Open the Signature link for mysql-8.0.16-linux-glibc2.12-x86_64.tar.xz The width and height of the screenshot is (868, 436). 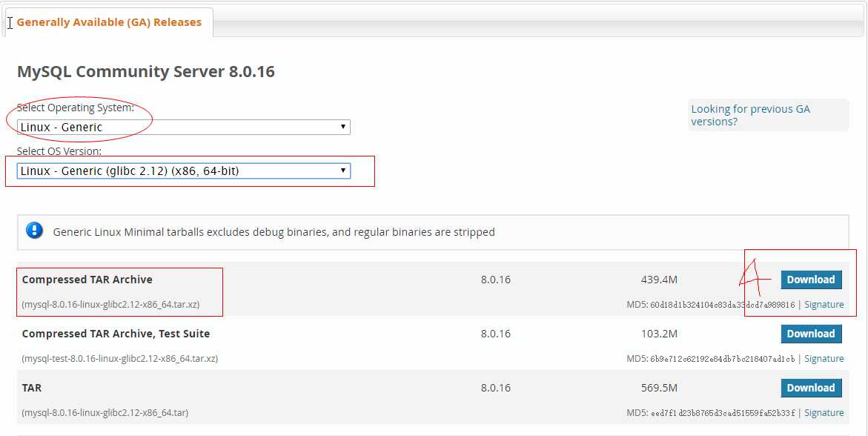click(824, 305)
